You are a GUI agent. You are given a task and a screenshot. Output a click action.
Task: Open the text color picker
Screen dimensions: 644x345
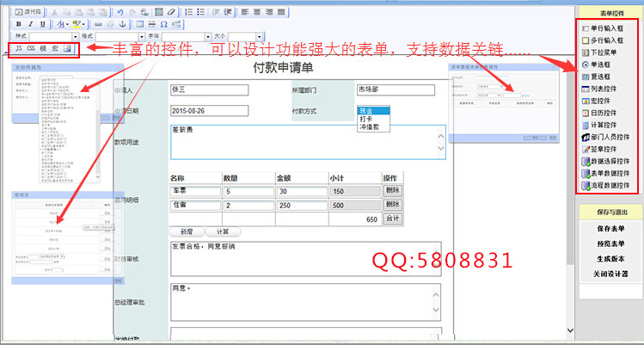[x=62, y=24]
